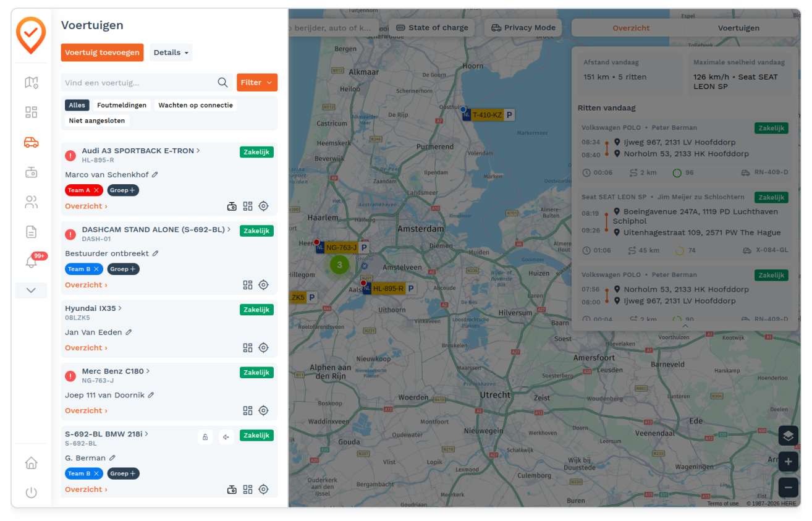
Task: Remove Team A tag from Audi A3
Action: tap(96, 190)
